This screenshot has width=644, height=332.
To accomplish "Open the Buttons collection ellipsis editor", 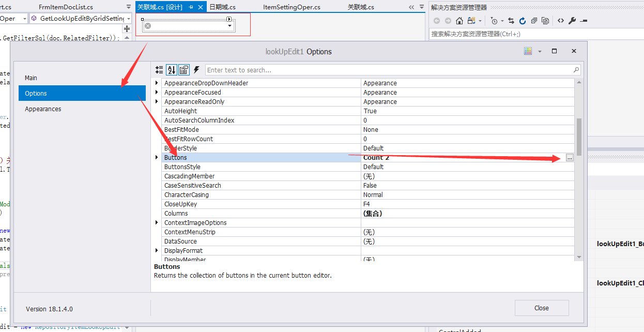I will 569,158.
